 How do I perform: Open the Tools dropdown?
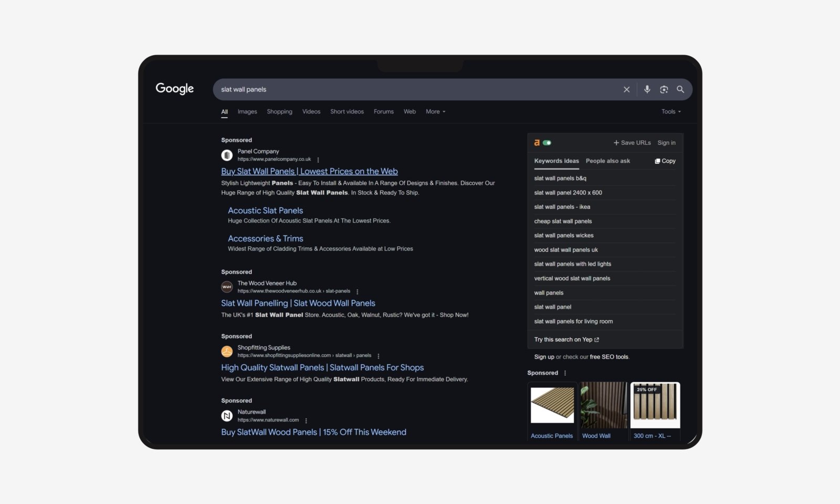pyautogui.click(x=671, y=112)
